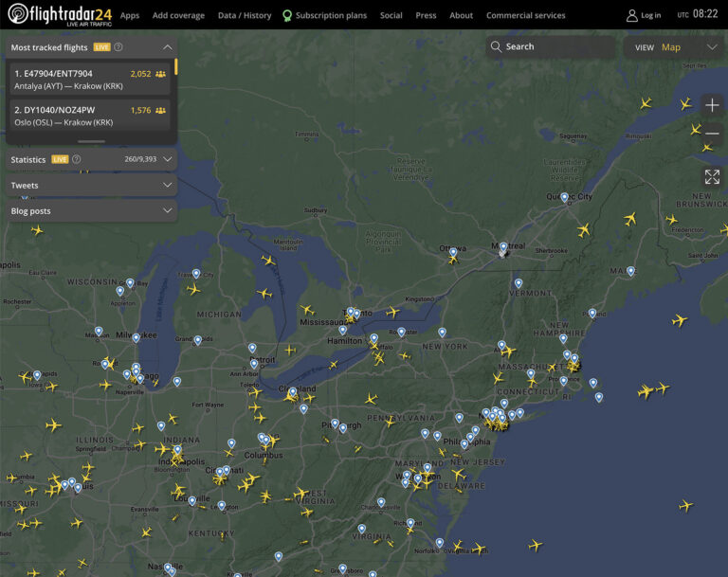728x577 pixels.
Task: Click the Montreal airport pin
Action: tap(503, 247)
